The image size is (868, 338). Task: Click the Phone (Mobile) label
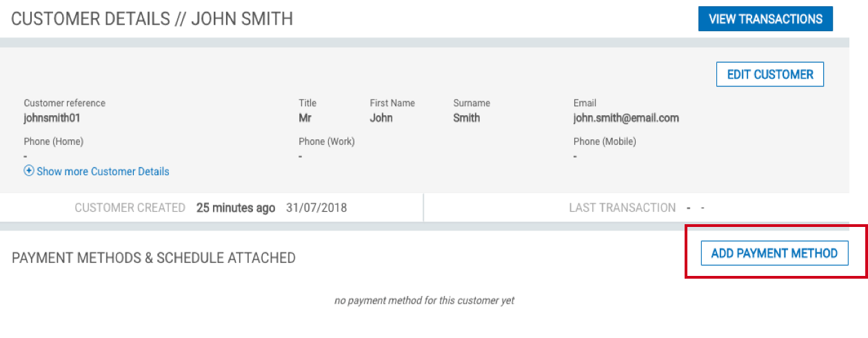pyautogui.click(x=605, y=141)
